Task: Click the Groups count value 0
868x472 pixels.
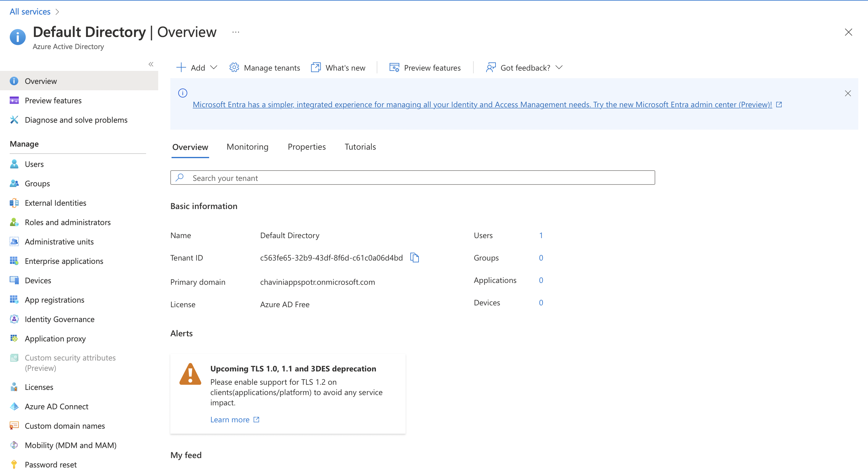Action: (541, 258)
